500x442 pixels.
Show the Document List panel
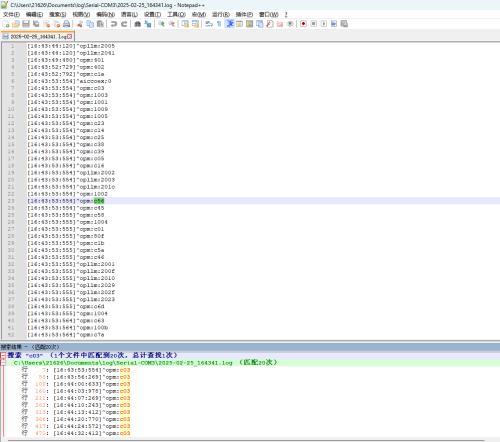[x=260, y=24]
